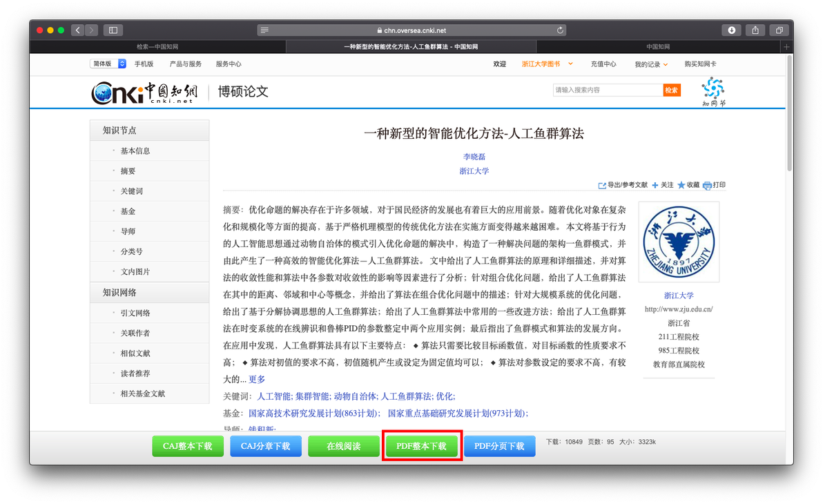Go forward with Safari's forward arrow
Screen dimensions: 823x504
91,30
